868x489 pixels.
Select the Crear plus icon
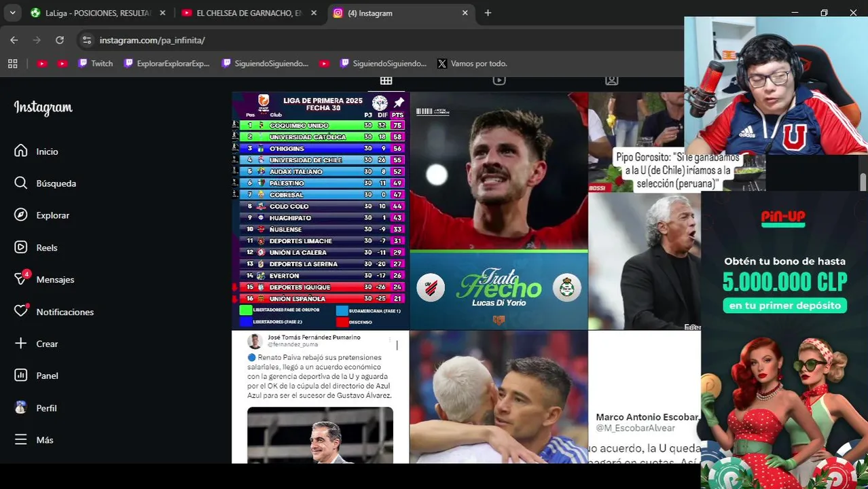point(21,344)
